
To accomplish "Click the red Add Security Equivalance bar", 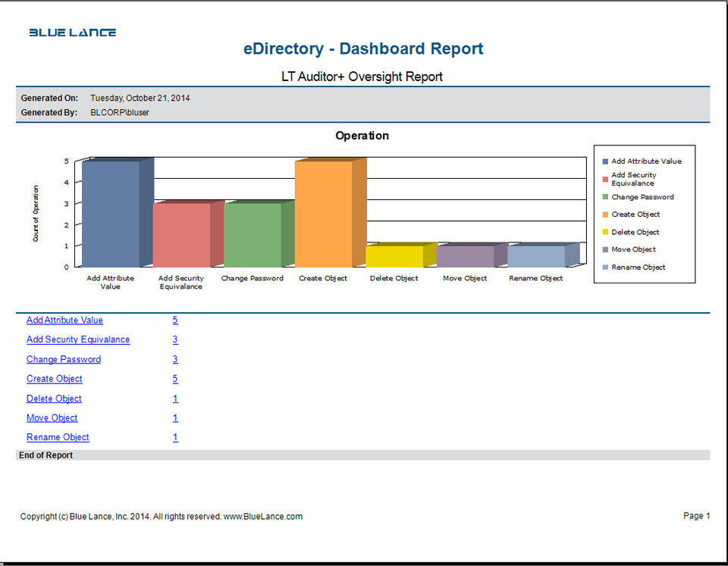I will coord(182,235).
